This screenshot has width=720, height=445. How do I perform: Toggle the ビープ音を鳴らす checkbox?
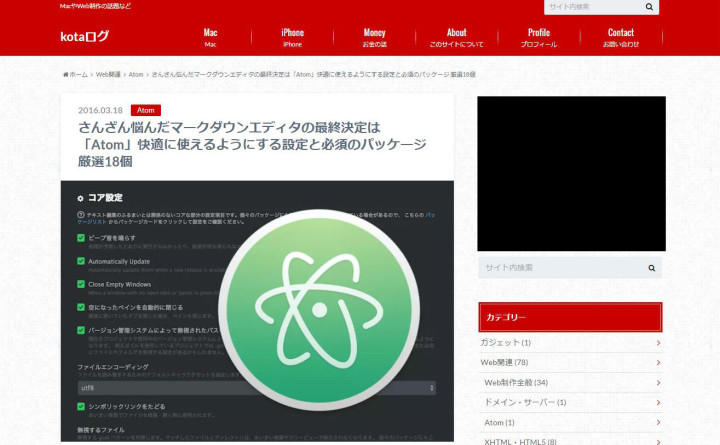[x=81, y=238]
